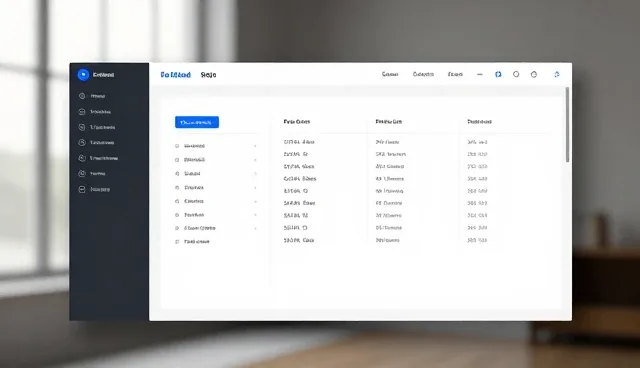Click the third sidebar menu icon from the top

82,127
